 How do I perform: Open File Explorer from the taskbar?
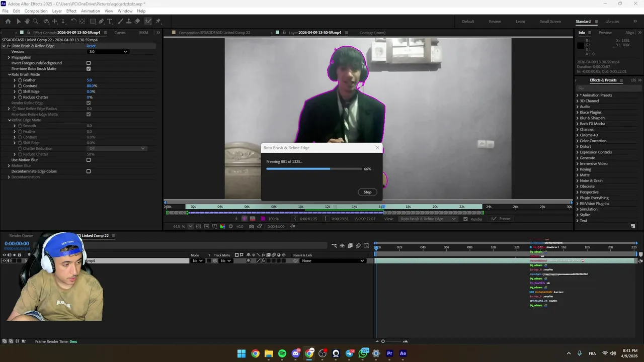click(269, 353)
